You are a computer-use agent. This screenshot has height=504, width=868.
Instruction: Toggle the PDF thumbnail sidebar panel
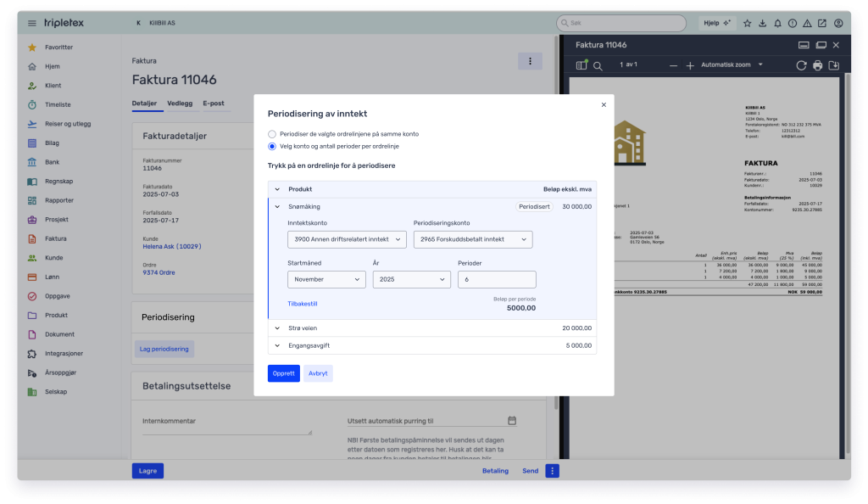[x=581, y=64]
